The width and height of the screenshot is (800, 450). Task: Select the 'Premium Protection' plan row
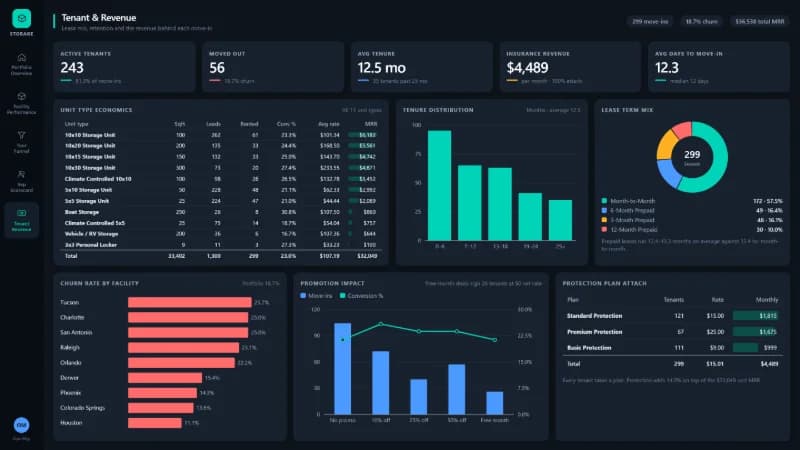tap(672, 332)
